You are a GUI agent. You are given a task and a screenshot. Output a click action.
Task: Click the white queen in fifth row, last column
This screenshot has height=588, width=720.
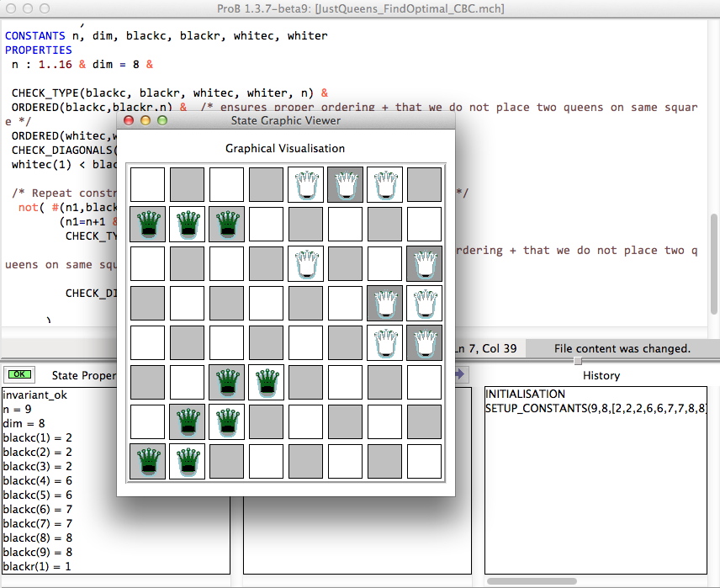pyautogui.click(x=424, y=343)
